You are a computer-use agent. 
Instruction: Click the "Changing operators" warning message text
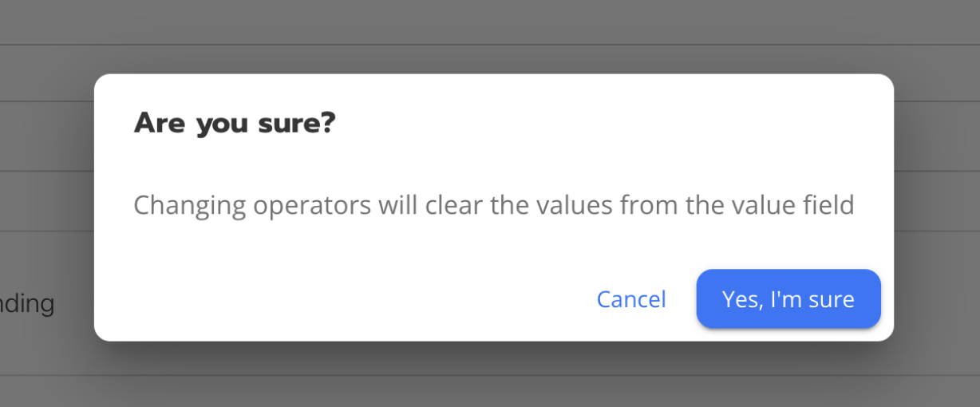[x=494, y=205]
